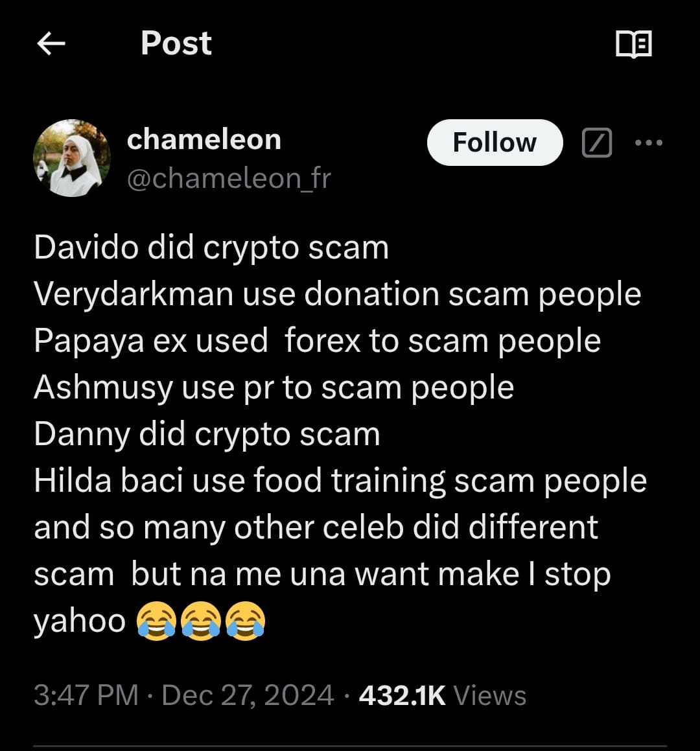The width and height of the screenshot is (700, 751).
Task: Select the Hilda baci food training line
Action: tap(340, 481)
